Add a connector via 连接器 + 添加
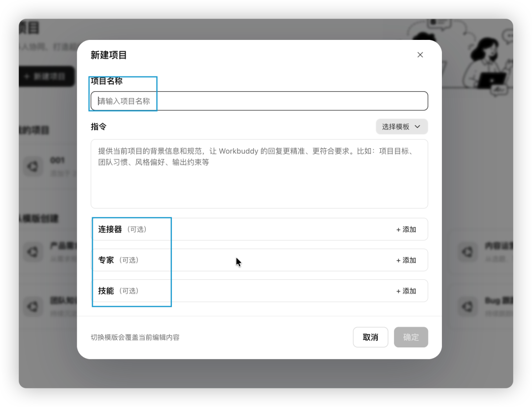Viewport: 532px width, 407px height. [x=406, y=230]
